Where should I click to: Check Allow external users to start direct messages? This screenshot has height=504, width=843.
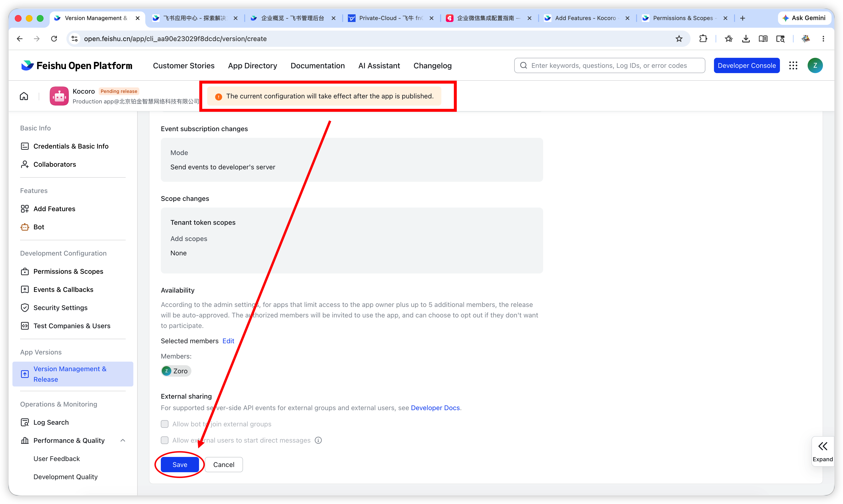coord(165,440)
